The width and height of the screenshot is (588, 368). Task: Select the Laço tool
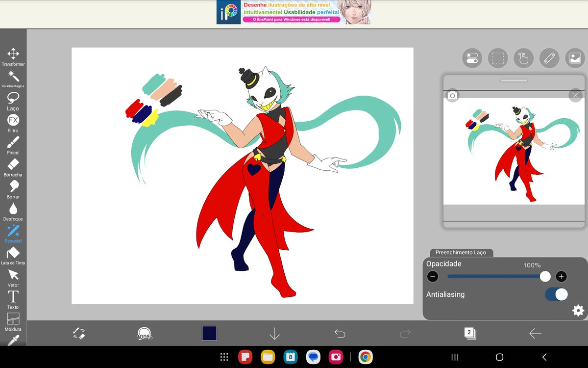[x=13, y=101]
